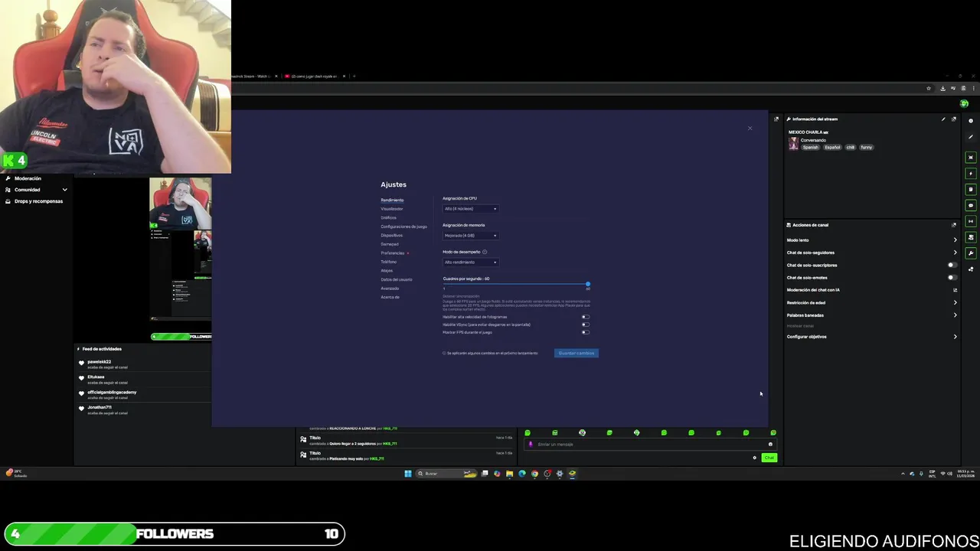Screen dimensions: 980x551
Task: Open the Gráficos settings tab
Action: tap(389, 218)
